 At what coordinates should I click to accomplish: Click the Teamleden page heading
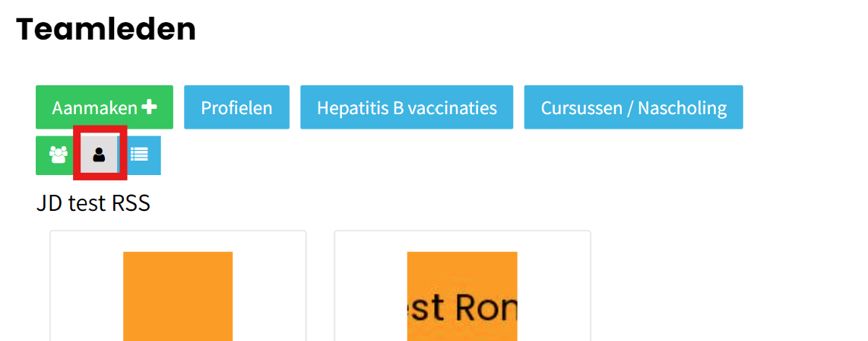[x=106, y=30]
